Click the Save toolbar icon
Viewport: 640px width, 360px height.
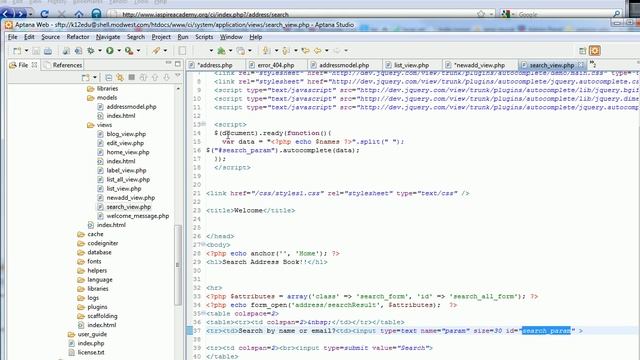[36, 51]
